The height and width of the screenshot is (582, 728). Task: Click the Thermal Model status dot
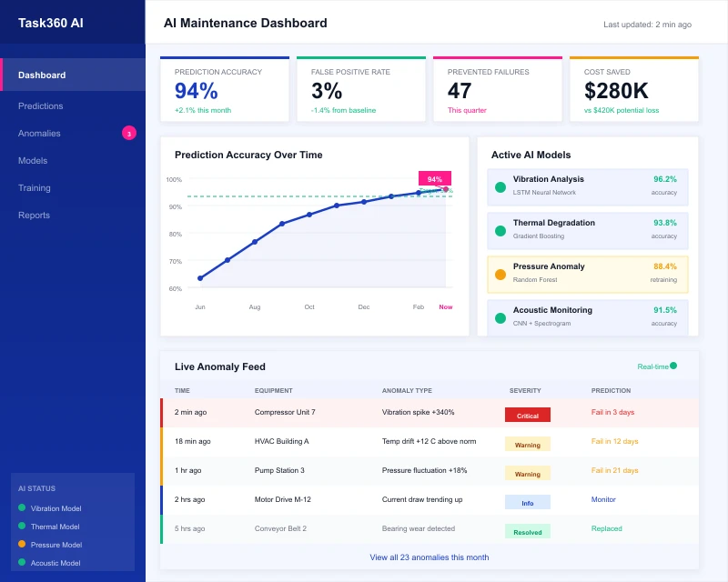22,526
